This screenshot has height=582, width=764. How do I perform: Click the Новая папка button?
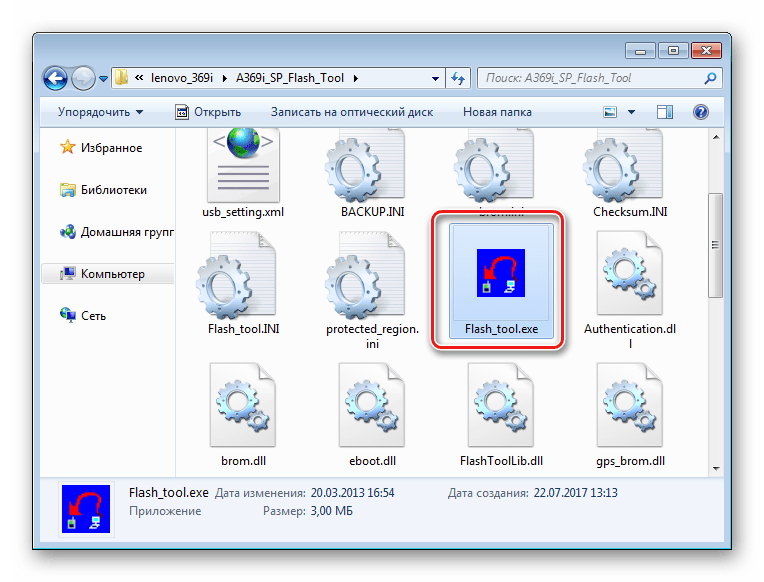497,112
